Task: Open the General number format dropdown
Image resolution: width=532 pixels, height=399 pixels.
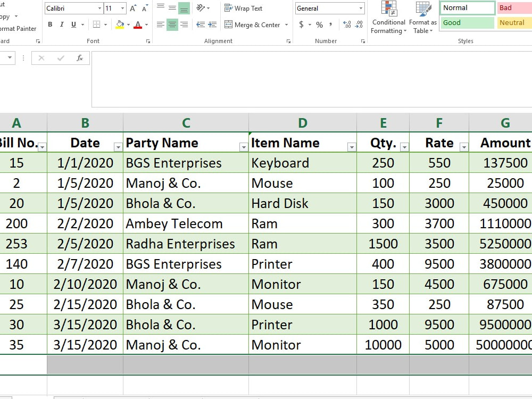Action: (x=361, y=8)
